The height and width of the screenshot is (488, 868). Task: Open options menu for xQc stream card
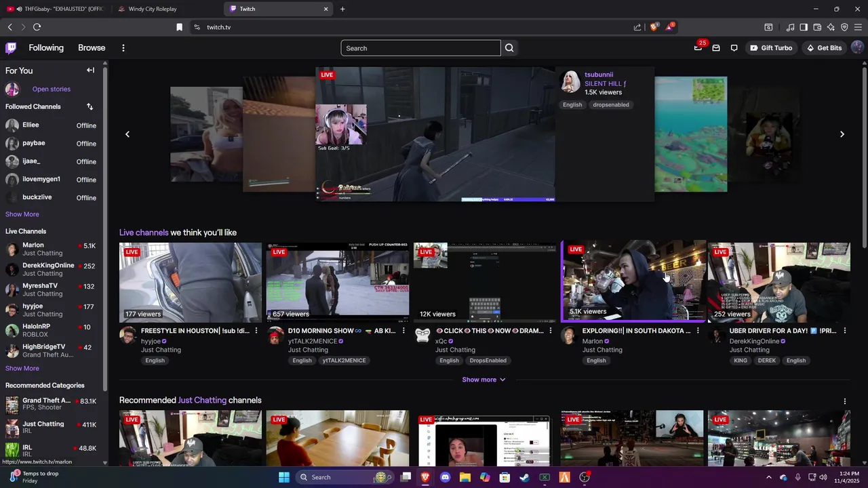[550, 331]
